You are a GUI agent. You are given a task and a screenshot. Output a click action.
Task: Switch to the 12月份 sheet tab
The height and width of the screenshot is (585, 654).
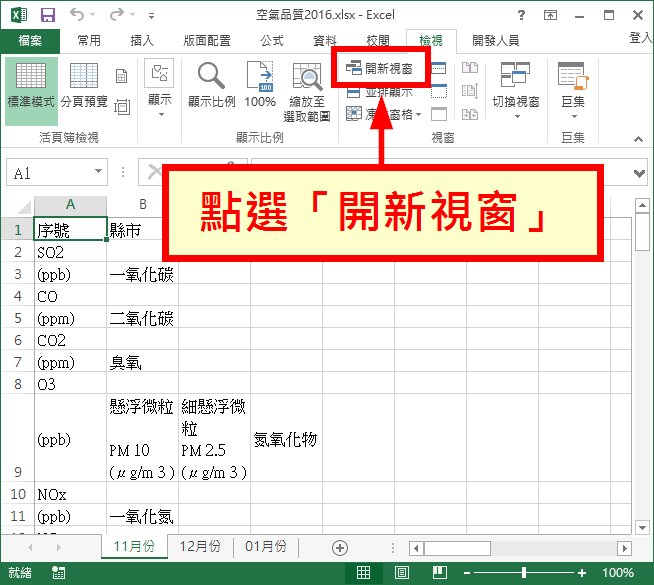[x=200, y=546]
